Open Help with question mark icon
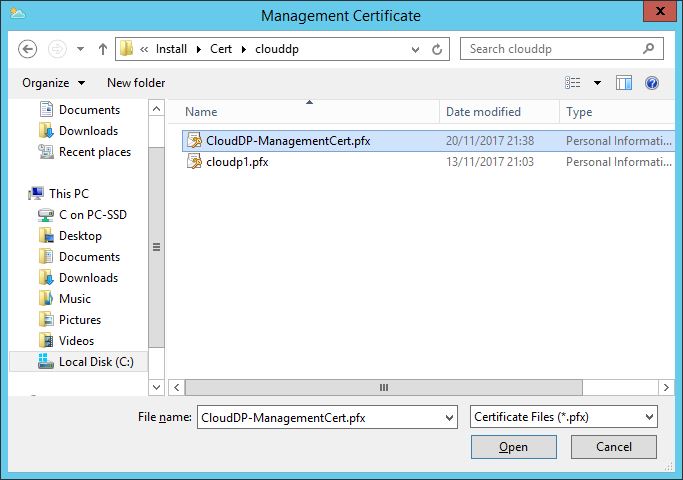683x480 pixels. (x=652, y=82)
